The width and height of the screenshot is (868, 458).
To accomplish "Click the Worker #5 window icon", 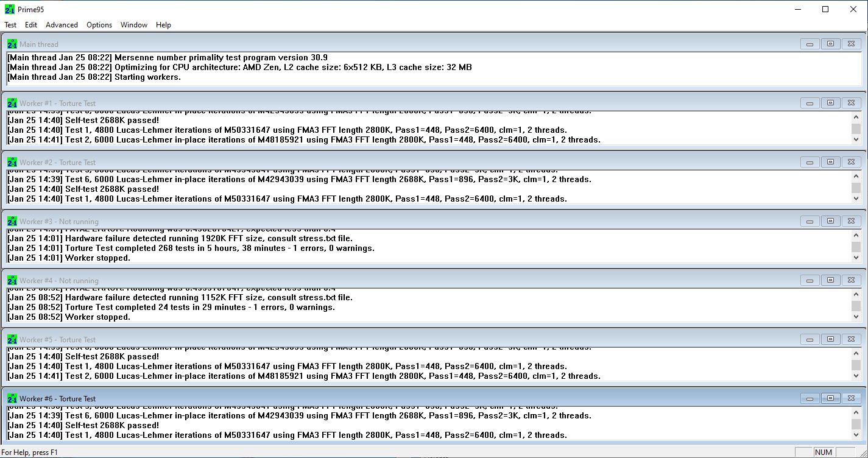I will 12,339.
